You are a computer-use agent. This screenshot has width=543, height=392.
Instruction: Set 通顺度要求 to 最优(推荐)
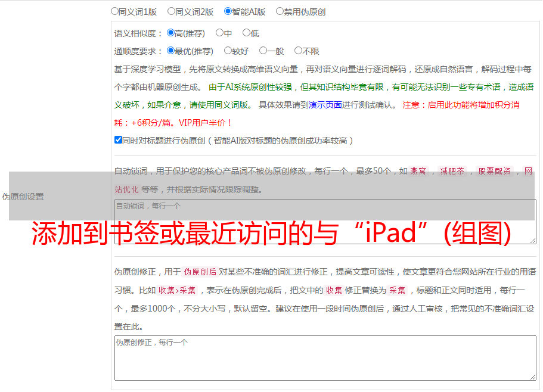click(170, 51)
